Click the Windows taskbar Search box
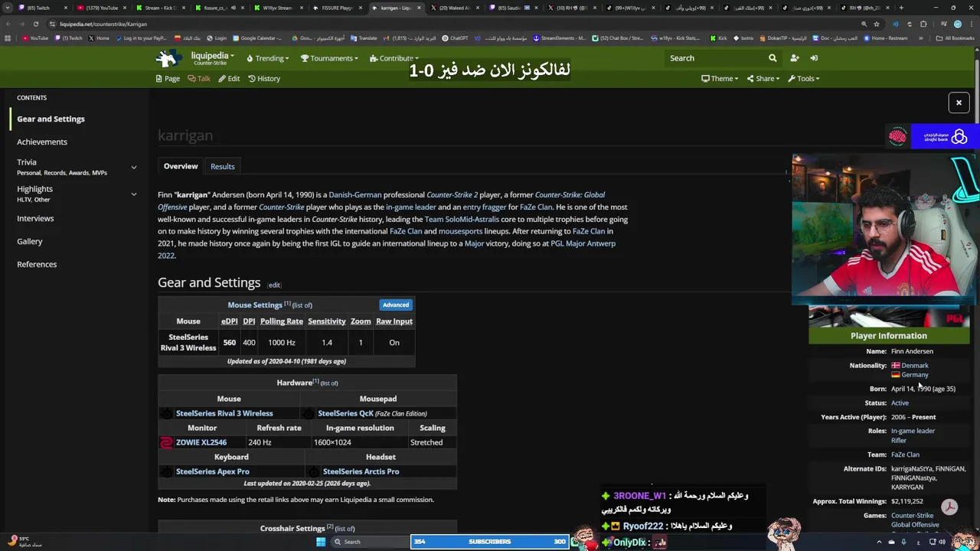This screenshot has width=980, height=551. (x=370, y=542)
